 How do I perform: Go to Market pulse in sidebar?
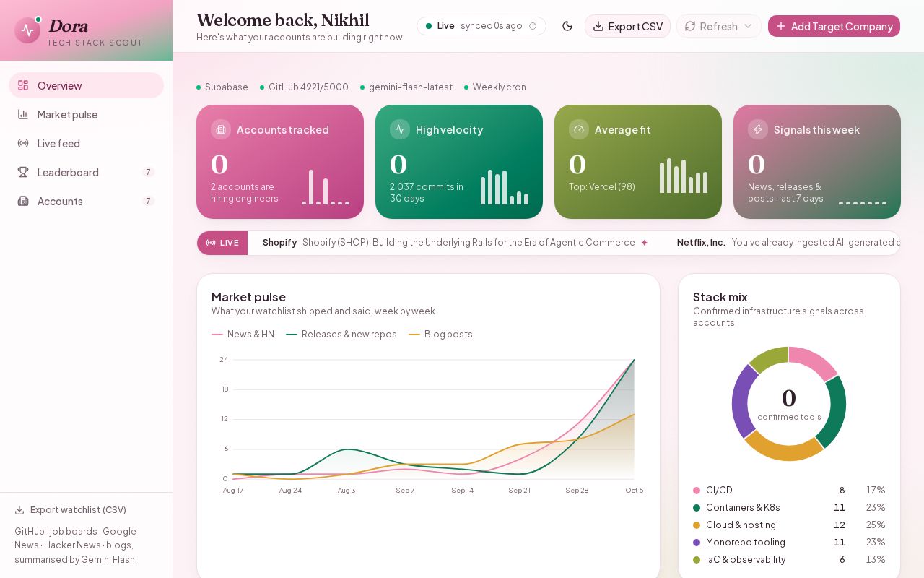(x=86, y=114)
